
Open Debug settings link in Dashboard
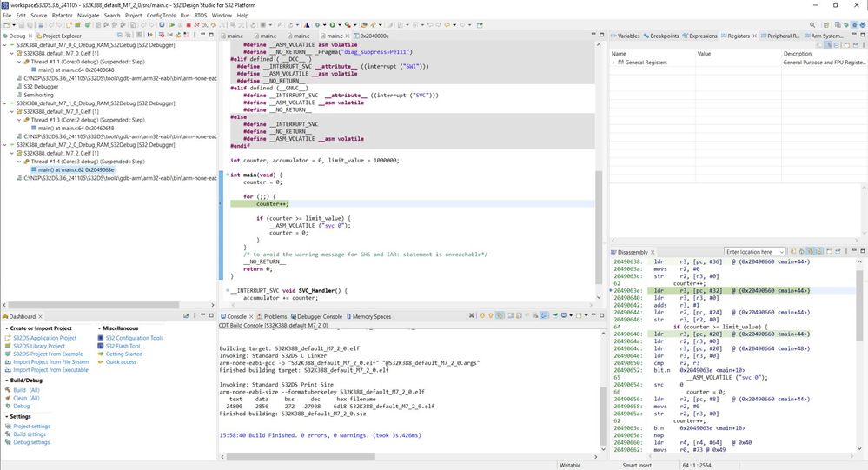31,442
